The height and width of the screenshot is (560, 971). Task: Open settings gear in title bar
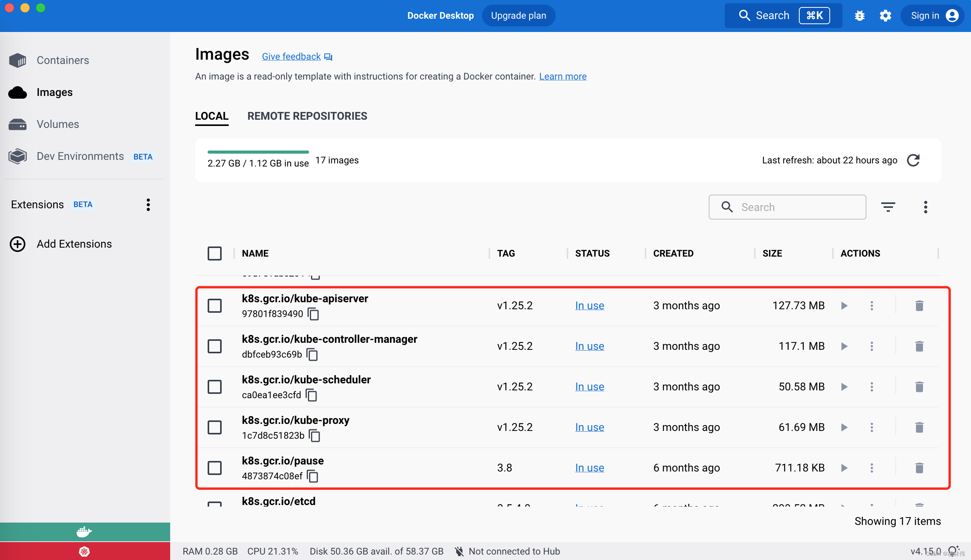coord(885,16)
